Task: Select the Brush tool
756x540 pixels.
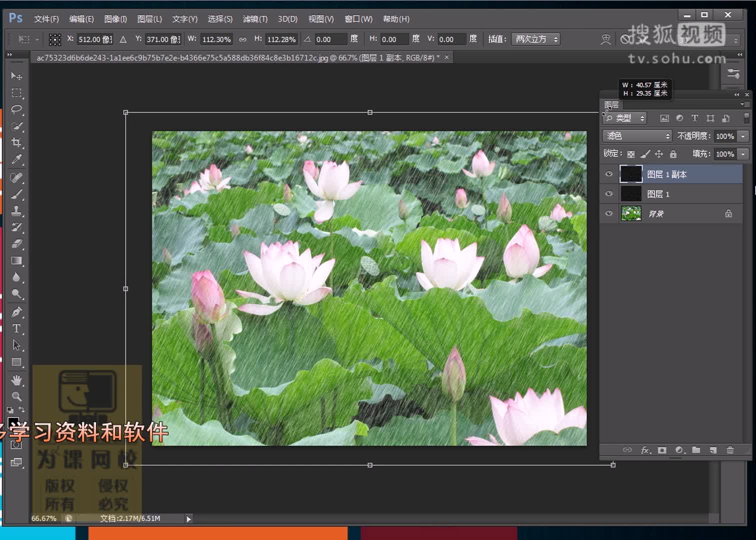Action: point(16,194)
